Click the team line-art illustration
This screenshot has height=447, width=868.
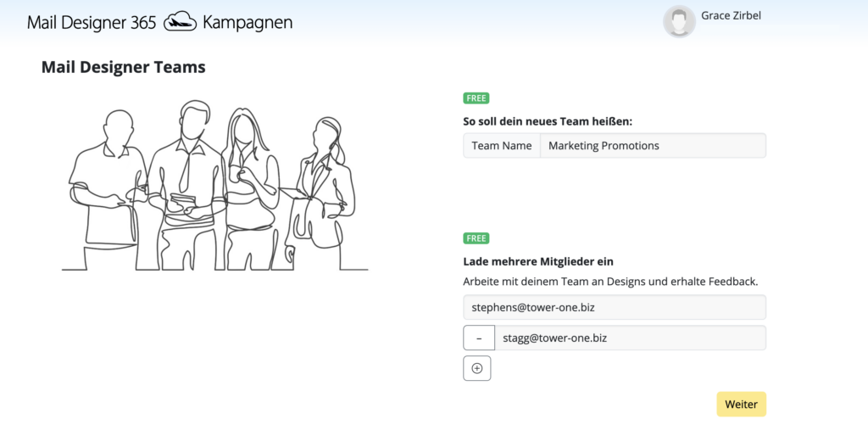click(214, 186)
